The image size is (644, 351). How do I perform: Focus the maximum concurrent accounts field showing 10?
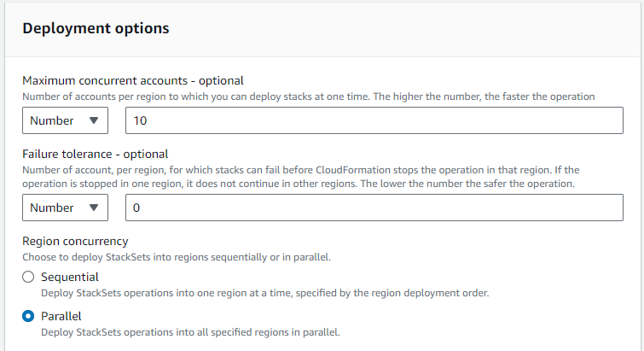coord(374,120)
